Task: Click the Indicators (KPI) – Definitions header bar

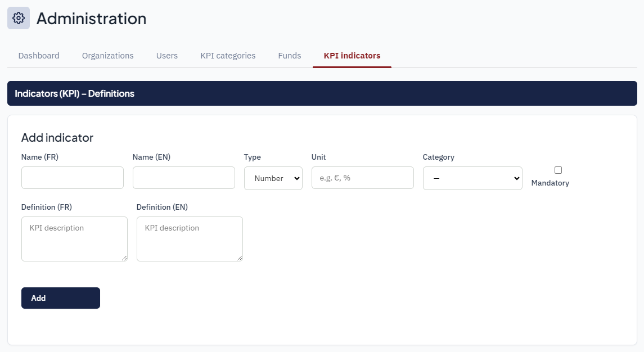Action: [322, 93]
